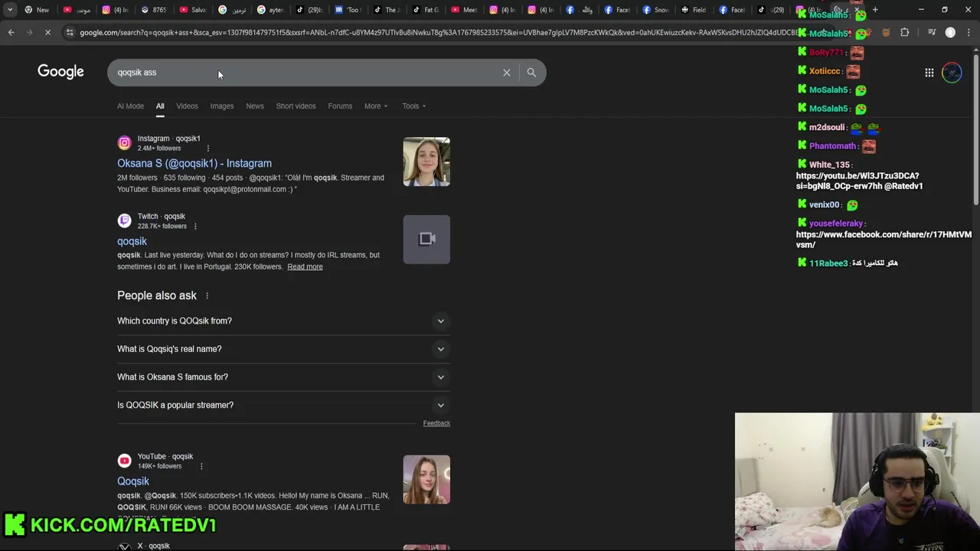Switch to the Images tab
Image resolution: width=980 pixels, height=551 pixels.
click(222, 106)
